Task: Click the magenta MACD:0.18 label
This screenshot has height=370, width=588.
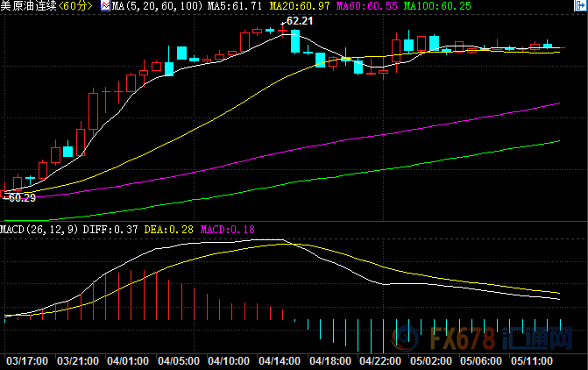Action: tap(228, 230)
